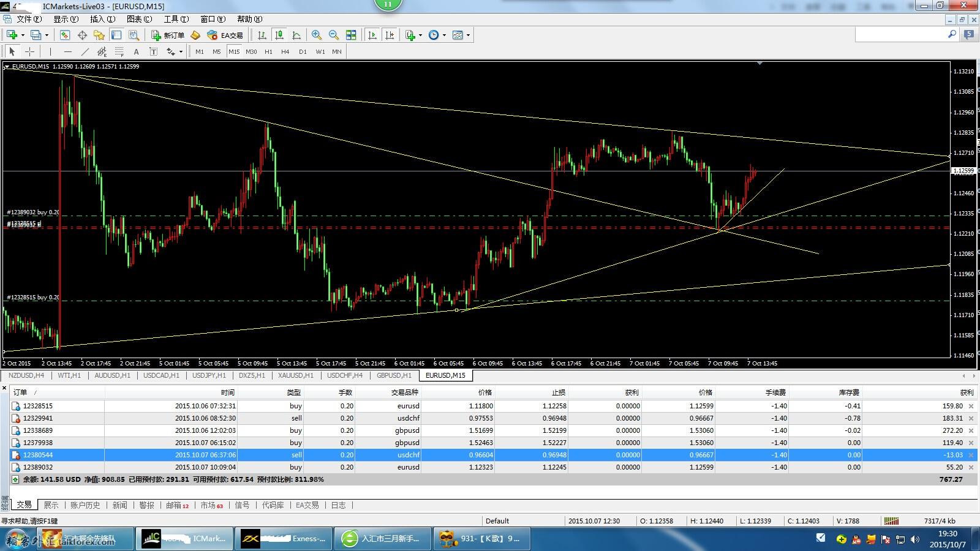Viewport: 980px width, 551px height.
Task: Toggle the EA交易 auto trading button
Action: tap(225, 35)
